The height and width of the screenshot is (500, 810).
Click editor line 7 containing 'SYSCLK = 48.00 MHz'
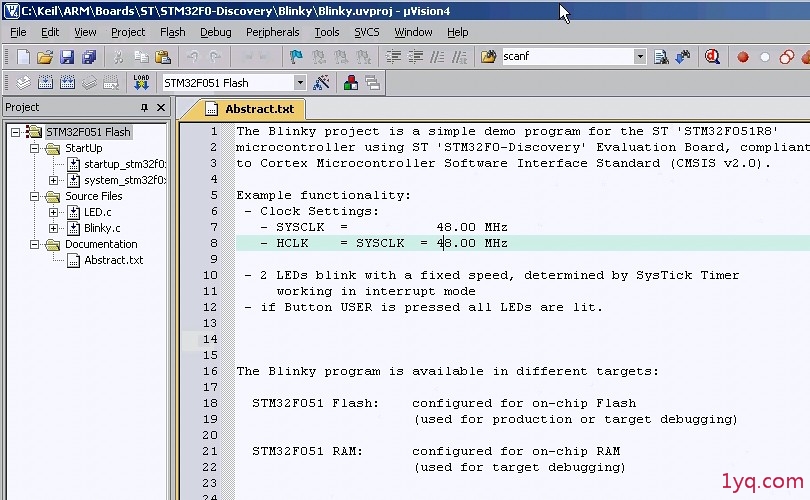523,227
